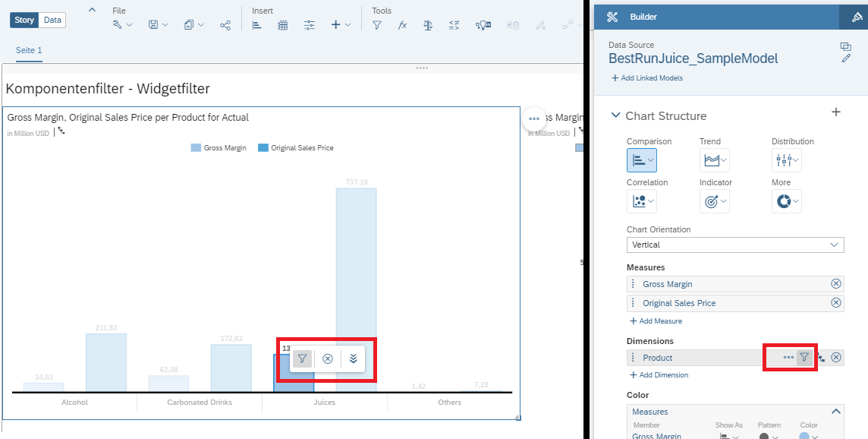Open the Chart Orientation dropdown
Viewport: 868px width, 439px height.
(x=735, y=245)
